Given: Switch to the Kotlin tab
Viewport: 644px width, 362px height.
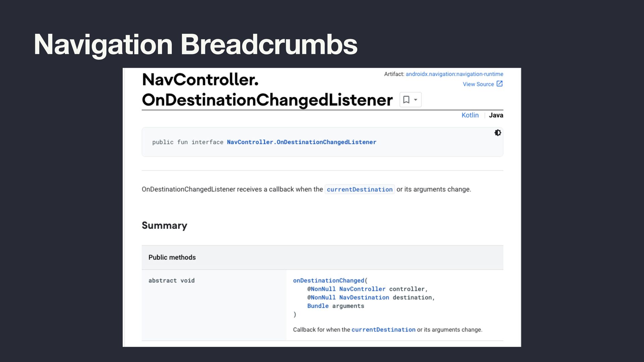Looking at the screenshot, I should [x=470, y=115].
